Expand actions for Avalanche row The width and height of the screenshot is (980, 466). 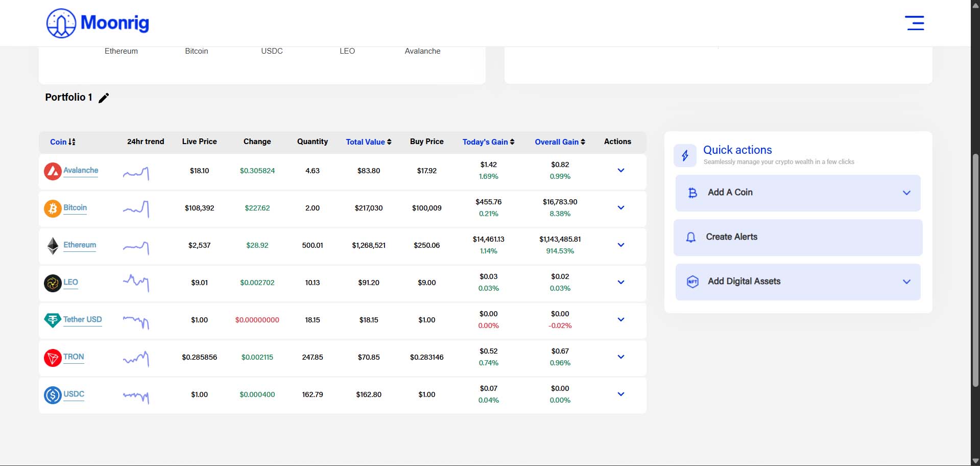click(621, 170)
